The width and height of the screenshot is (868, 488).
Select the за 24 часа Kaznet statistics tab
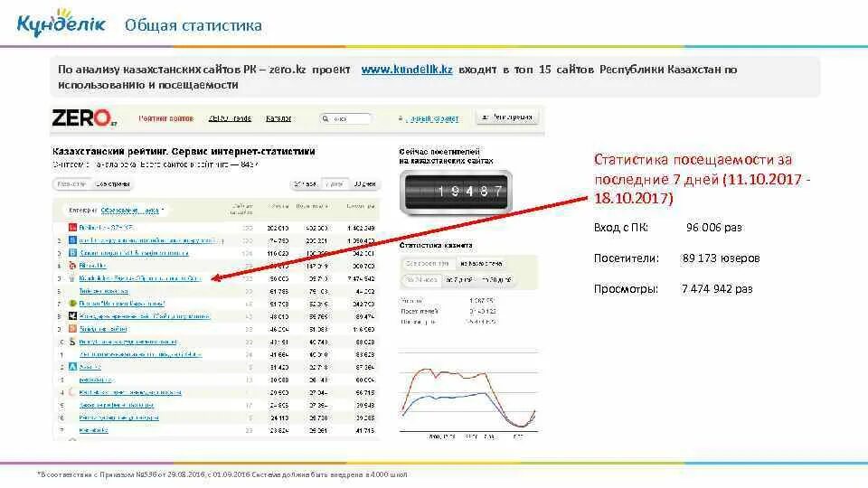pos(422,280)
